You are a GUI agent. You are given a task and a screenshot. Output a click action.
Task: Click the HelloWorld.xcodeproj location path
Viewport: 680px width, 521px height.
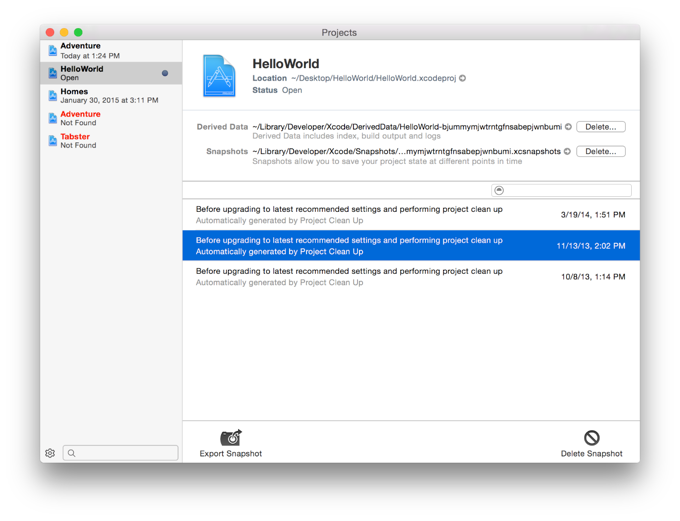click(374, 78)
